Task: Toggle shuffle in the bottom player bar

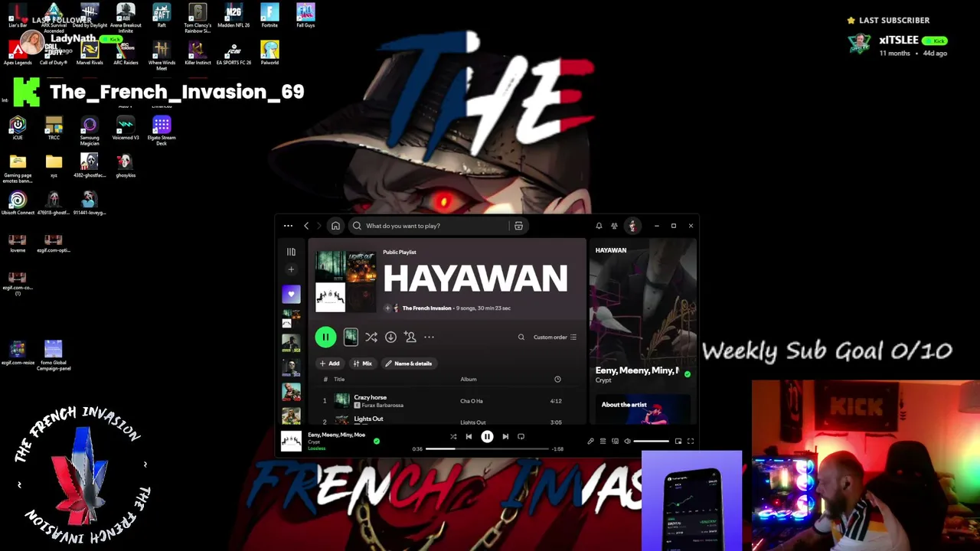Action: pos(453,436)
